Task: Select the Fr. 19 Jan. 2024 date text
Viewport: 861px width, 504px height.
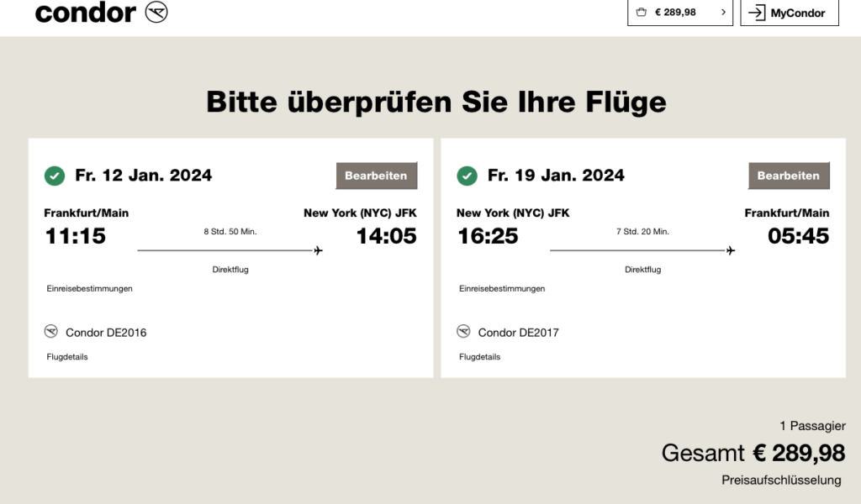Action: [x=556, y=176]
